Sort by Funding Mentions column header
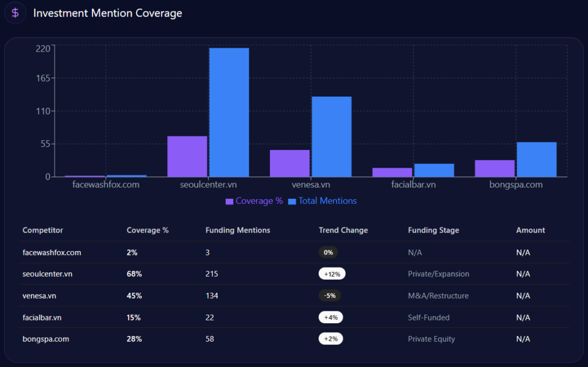The width and height of the screenshot is (588, 367). [x=238, y=230]
